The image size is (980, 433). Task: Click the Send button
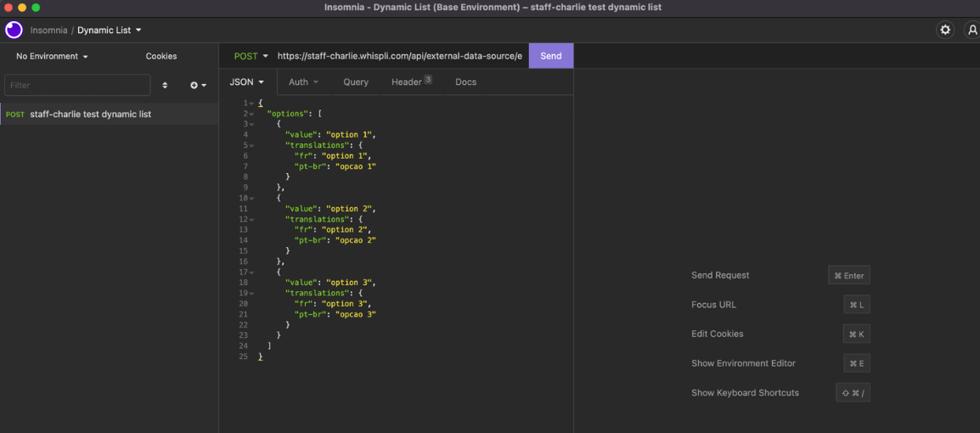click(550, 55)
